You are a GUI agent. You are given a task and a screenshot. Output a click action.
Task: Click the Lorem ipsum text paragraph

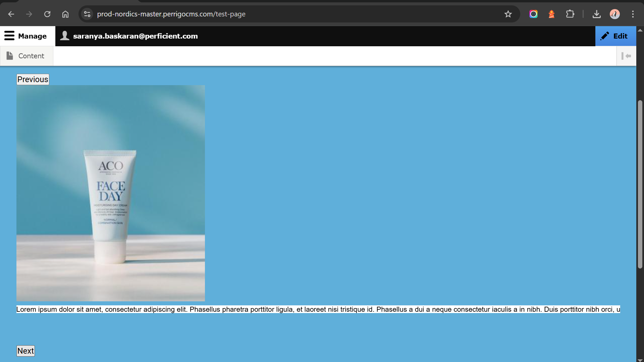tap(318, 309)
